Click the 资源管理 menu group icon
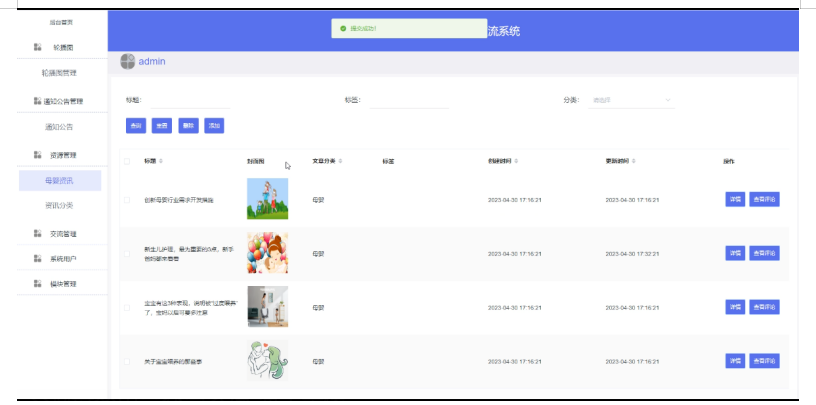This screenshot has height=405, width=816. click(x=37, y=155)
